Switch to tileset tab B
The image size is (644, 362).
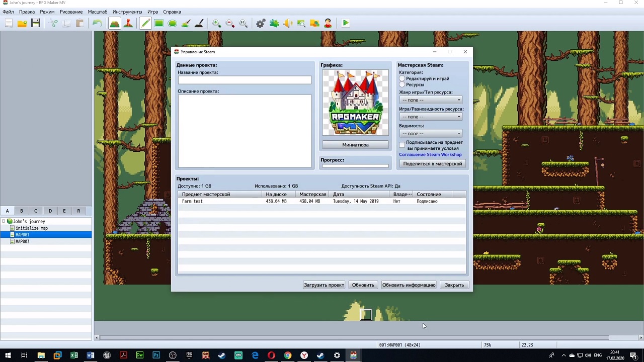pyautogui.click(x=22, y=211)
